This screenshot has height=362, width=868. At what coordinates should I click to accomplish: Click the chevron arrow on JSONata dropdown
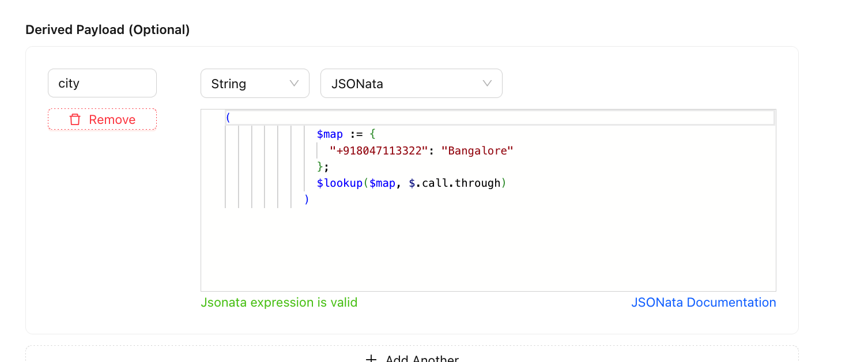(x=487, y=84)
